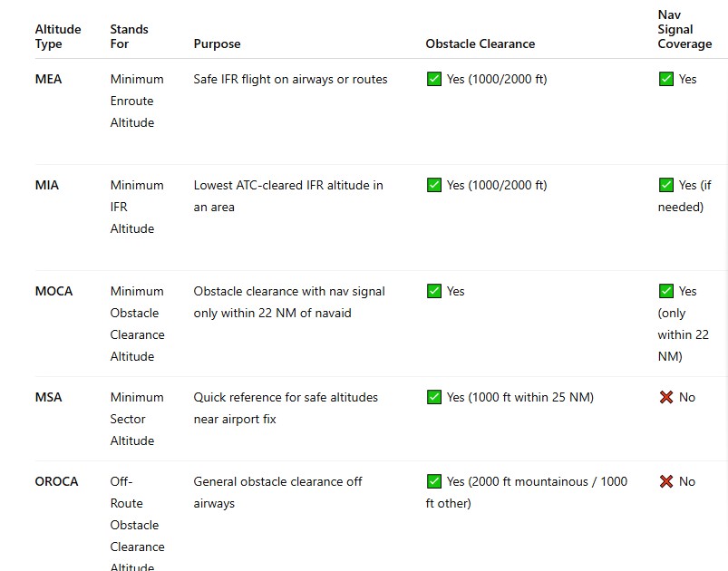The width and height of the screenshot is (728, 571).
Task: Select the MOCA row label
Action: tap(53, 291)
